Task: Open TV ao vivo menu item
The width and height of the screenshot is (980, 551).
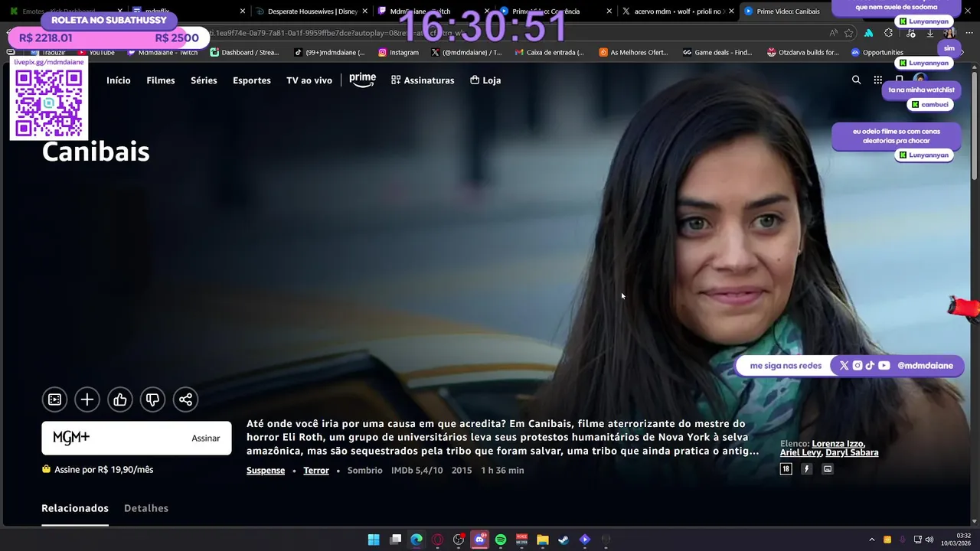Action: tap(309, 80)
